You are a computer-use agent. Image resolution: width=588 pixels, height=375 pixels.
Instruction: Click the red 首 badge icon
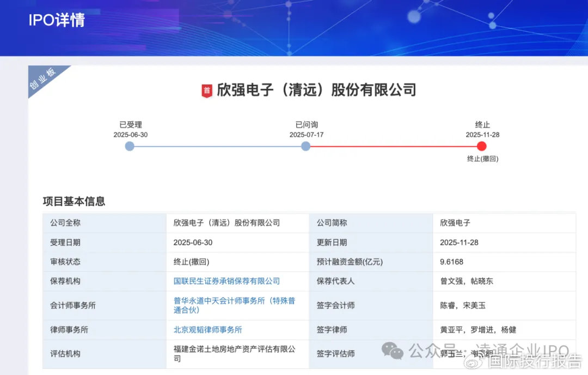click(x=207, y=91)
